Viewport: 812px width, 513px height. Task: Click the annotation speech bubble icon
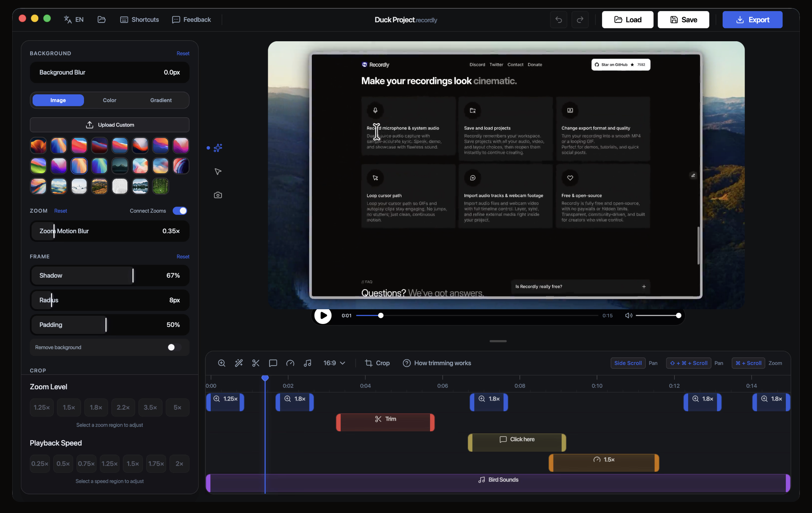(273, 363)
